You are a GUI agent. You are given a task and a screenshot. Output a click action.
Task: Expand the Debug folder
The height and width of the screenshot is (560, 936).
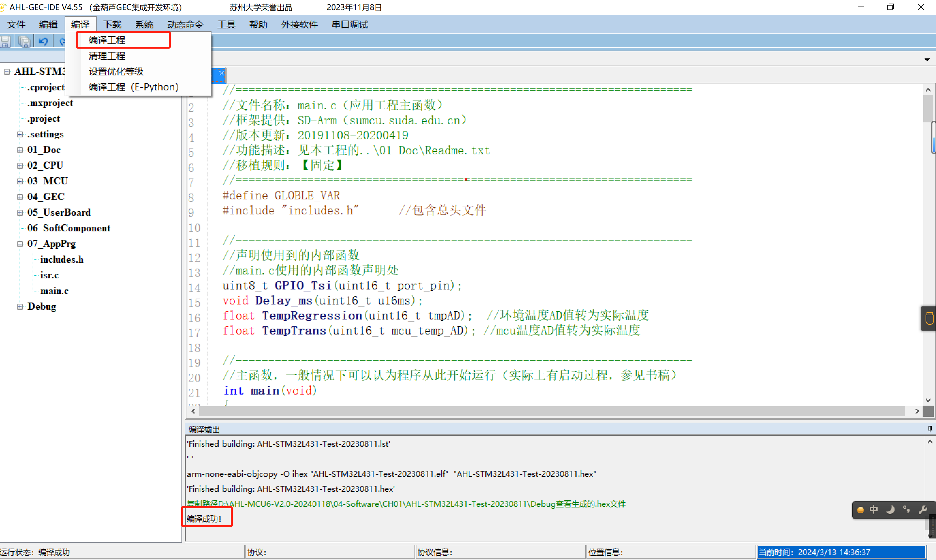coord(20,306)
